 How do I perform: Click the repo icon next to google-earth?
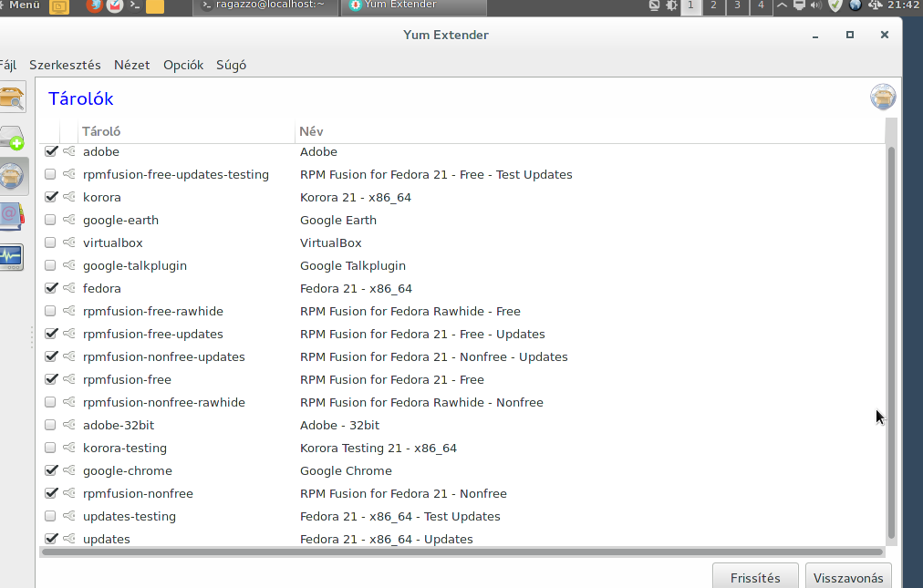point(69,220)
